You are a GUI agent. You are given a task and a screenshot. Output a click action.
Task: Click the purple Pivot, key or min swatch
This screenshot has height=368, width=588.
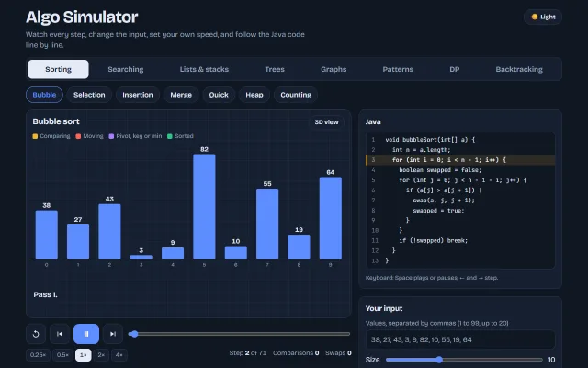pos(111,136)
